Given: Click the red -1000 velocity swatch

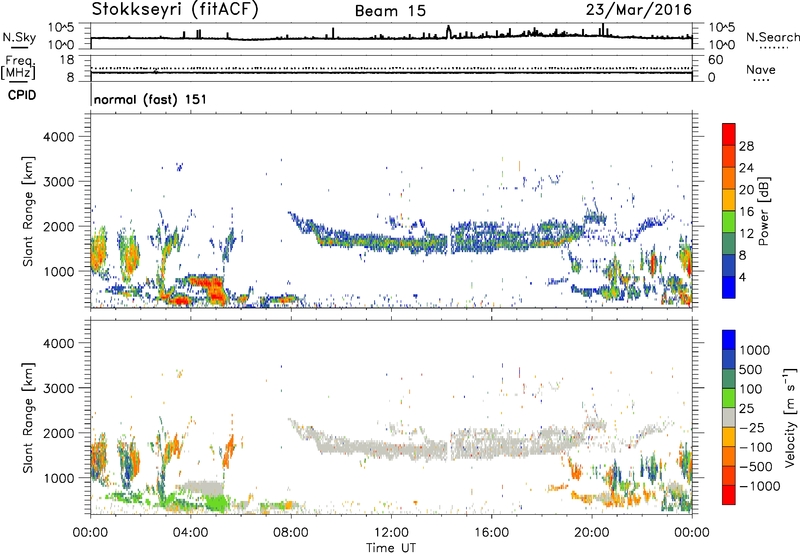Looking at the screenshot, I should click(x=729, y=495).
